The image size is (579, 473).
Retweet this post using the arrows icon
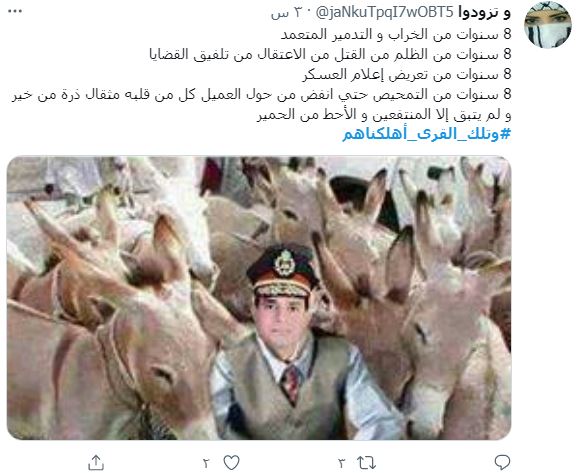366,462
